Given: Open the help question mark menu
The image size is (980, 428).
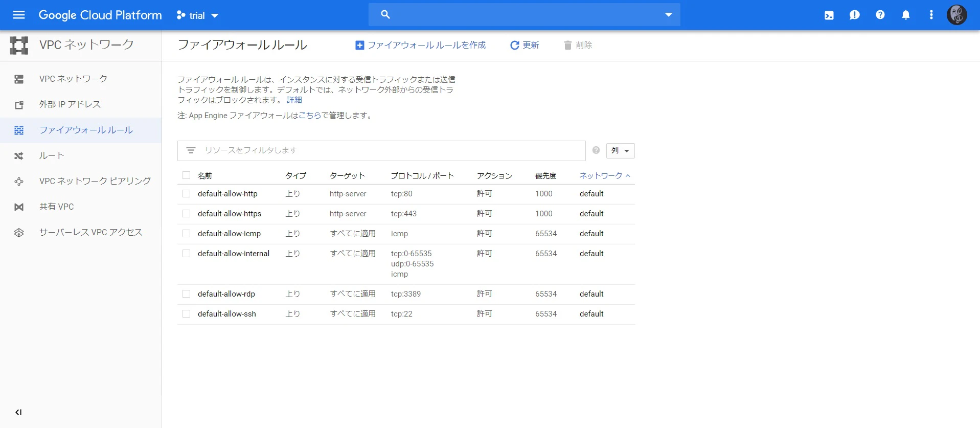Looking at the screenshot, I should [x=880, y=15].
